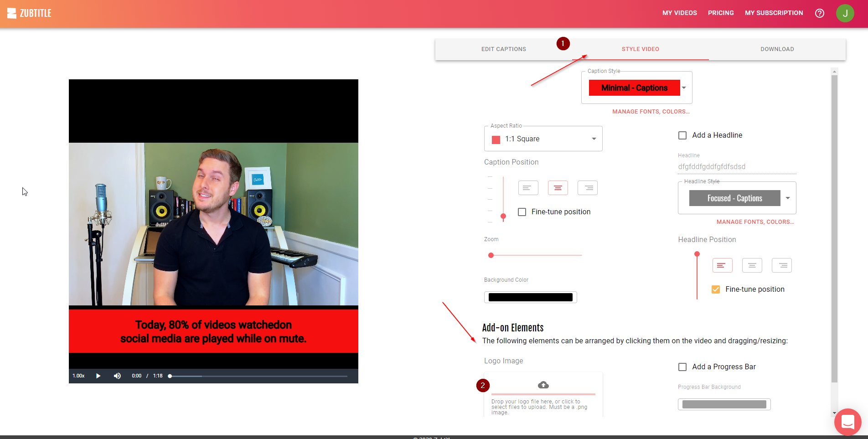868x439 pixels.
Task: Change the 1.00x playback speed
Action: 78,376
